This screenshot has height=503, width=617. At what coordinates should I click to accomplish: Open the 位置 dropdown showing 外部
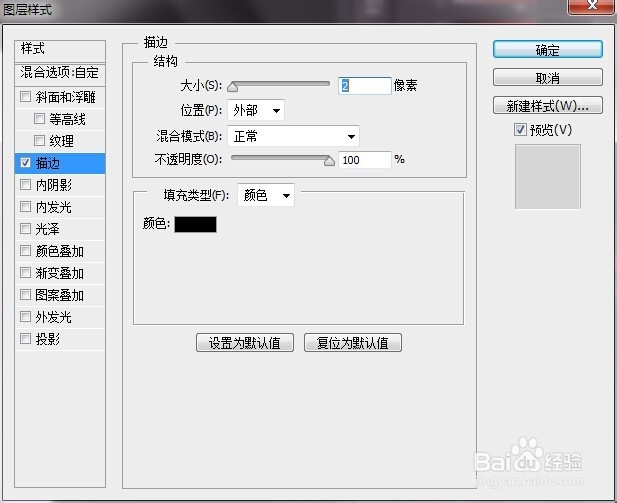click(256, 110)
